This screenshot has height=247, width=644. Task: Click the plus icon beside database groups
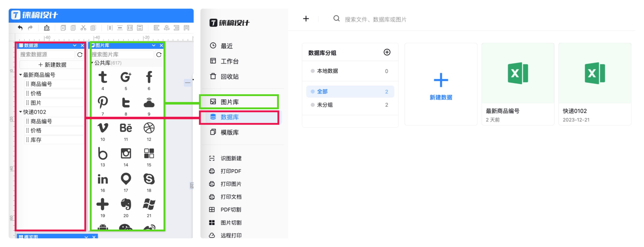387,52
